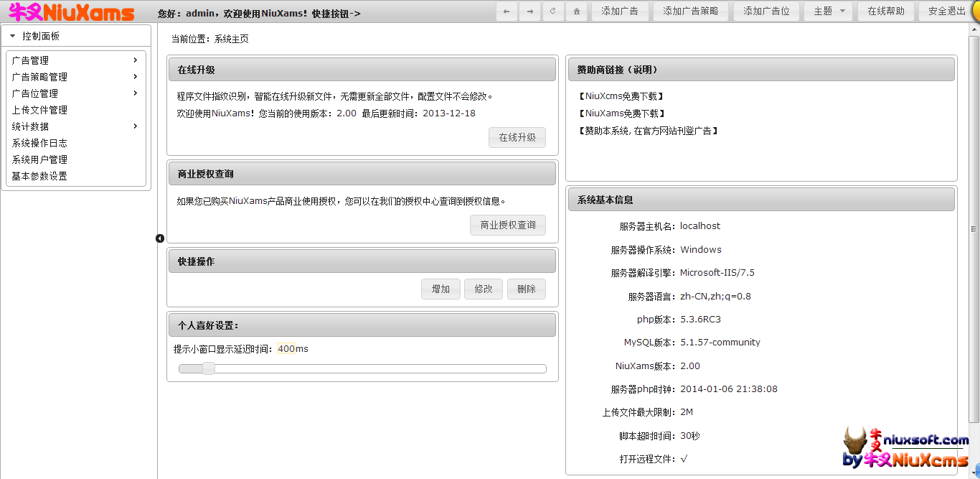Click 添加广告位 toolbar button
Image resolution: width=980 pixels, height=479 pixels.
(x=766, y=11)
